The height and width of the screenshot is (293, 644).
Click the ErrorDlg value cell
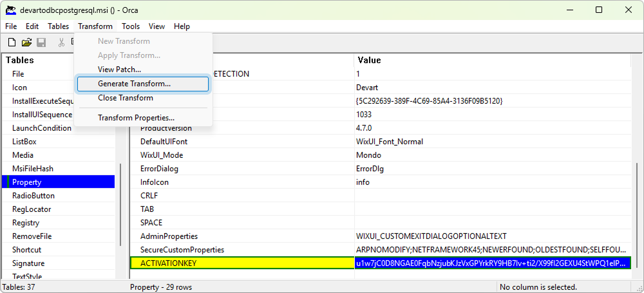[493, 169]
